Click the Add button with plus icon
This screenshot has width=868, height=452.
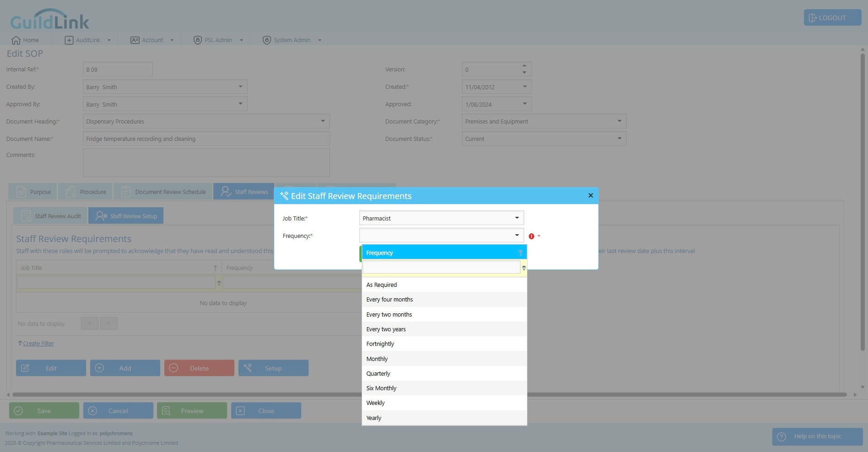pos(125,368)
